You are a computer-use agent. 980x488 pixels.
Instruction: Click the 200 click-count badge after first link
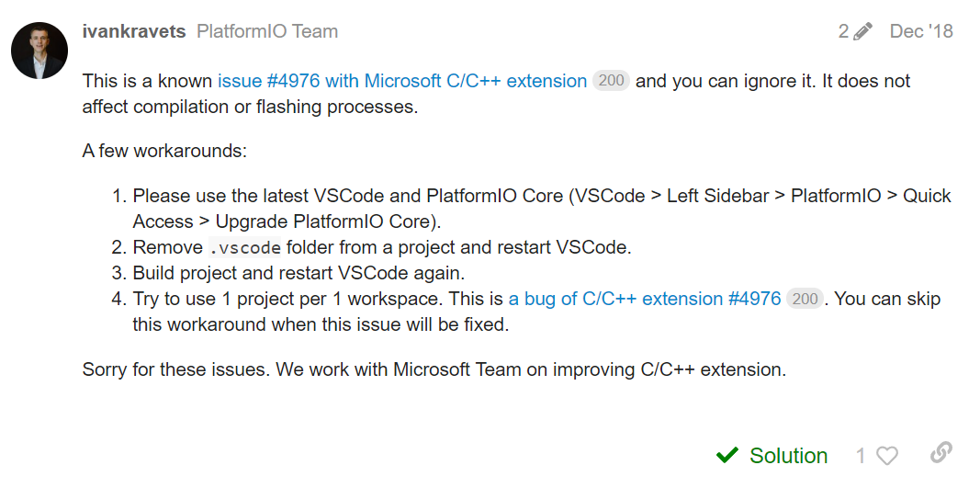612,81
